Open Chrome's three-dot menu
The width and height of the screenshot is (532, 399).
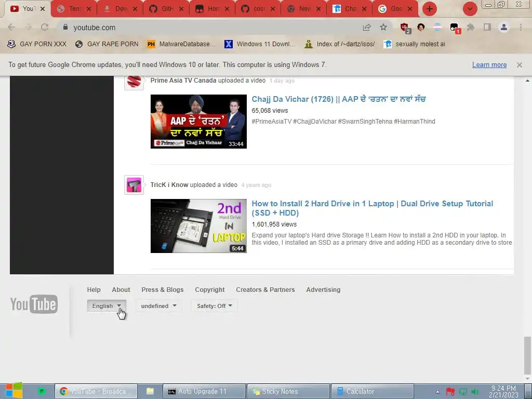pyautogui.click(x=521, y=27)
